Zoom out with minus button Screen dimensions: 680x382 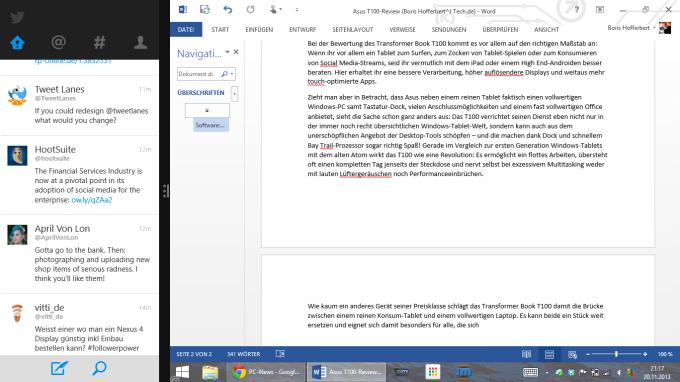click(x=588, y=354)
